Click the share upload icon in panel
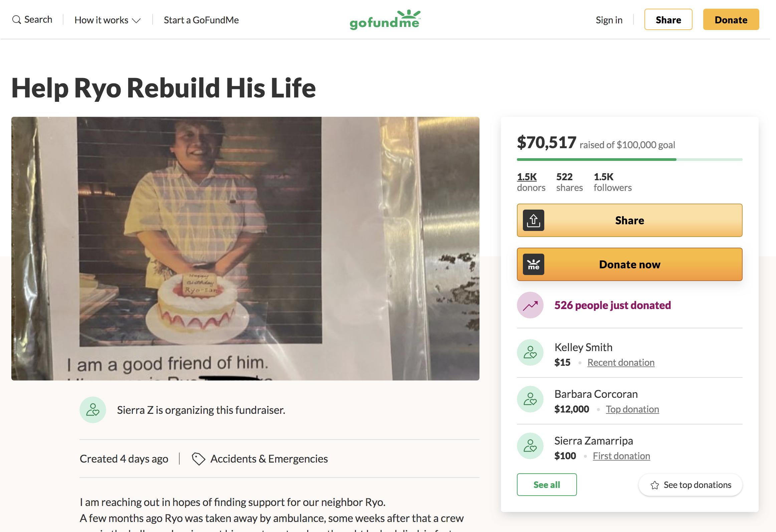776x532 pixels. 533,220
